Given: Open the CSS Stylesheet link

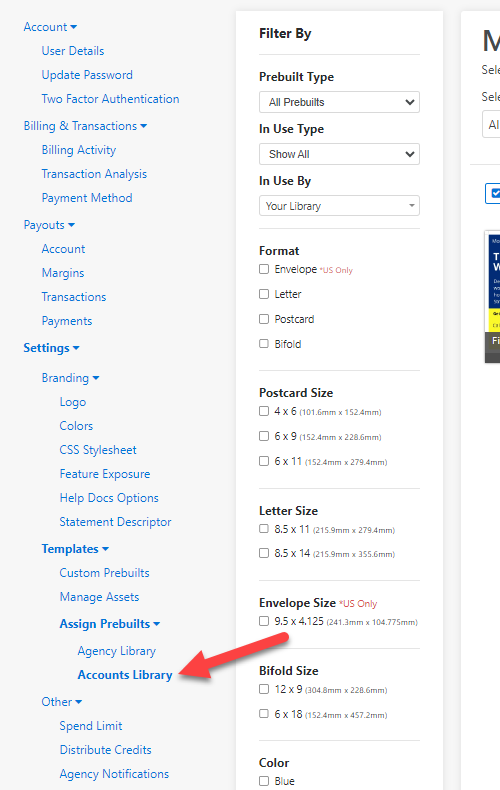Looking at the screenshot, I should point(98,450).
